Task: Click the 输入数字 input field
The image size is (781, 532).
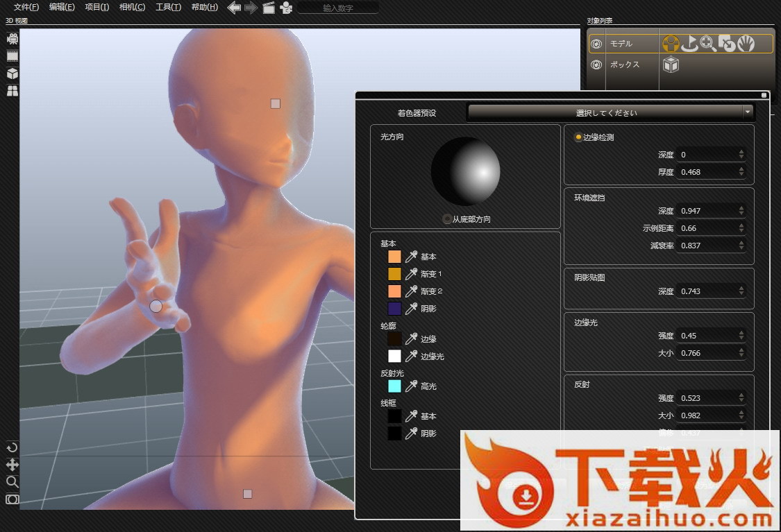Action: click(338, 8)
